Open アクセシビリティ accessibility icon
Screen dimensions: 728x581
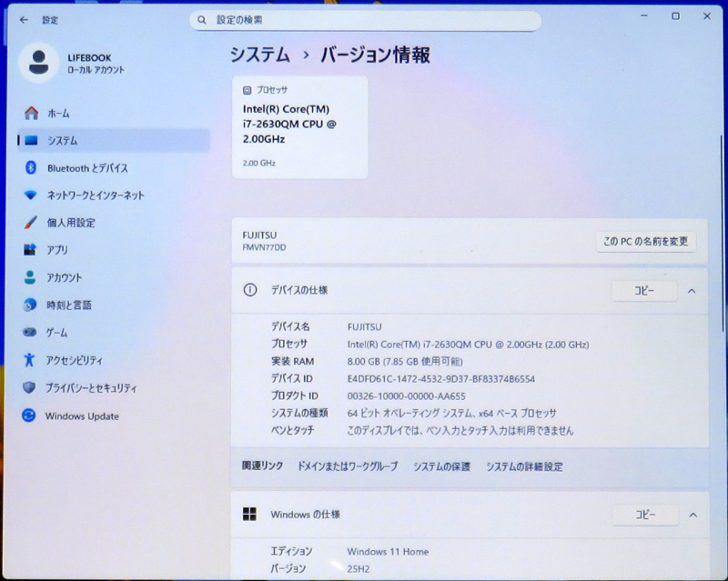pos(29,360)
